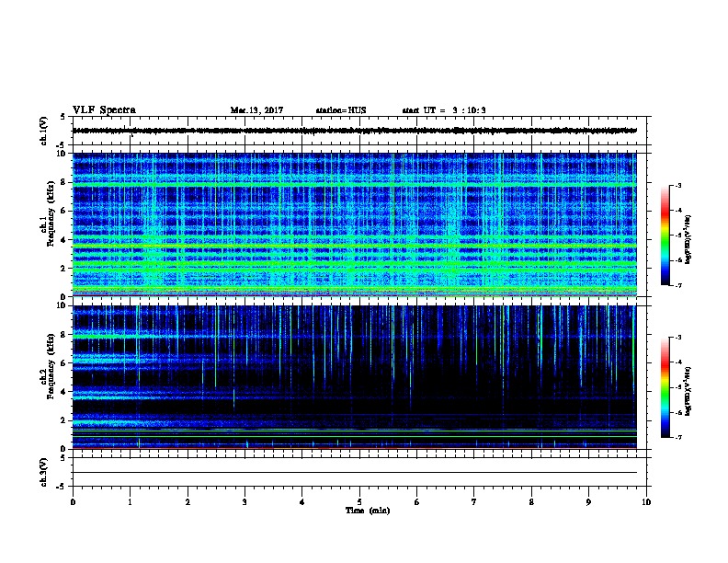This screenshot has height=563, width=728.
Task: Click inside the ch.2 spectrogram panel
Action: pos(355,377)
